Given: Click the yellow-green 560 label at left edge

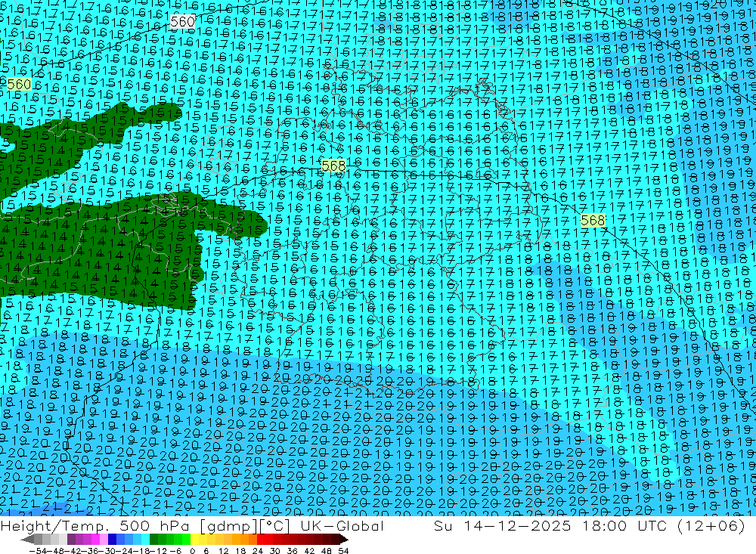Looking at the screenshot, I should (x=20, y=85).
